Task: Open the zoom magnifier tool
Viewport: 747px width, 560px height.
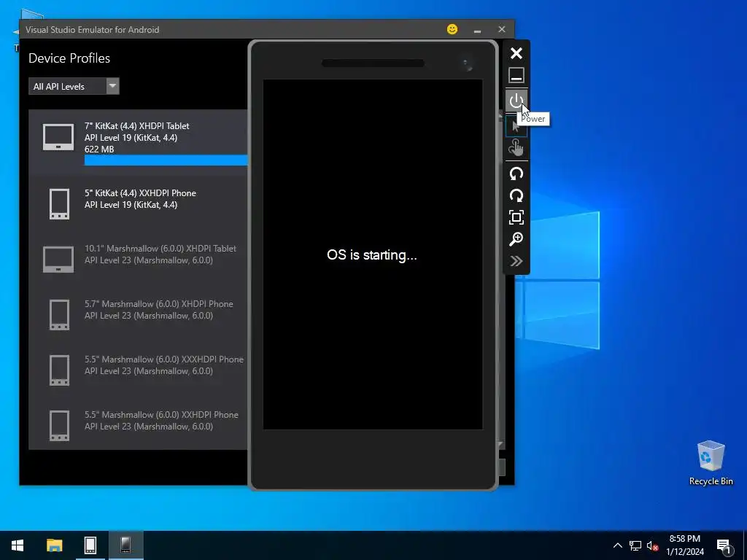Action: click(x=516, y=239)
